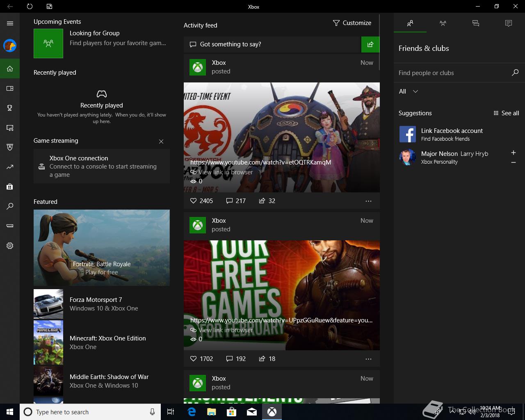Viewport: 525px width, 420px height.
Task: Open the Windows Start menu
Action: [10, 412]
